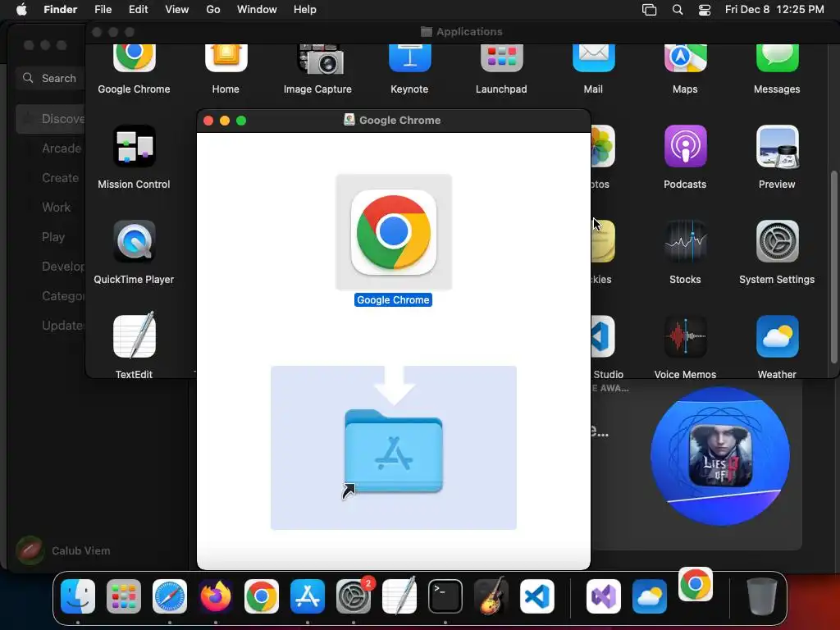Open Visual Studio Code from Dock
This screenshot has width=840, height=630.
point(537,596)
